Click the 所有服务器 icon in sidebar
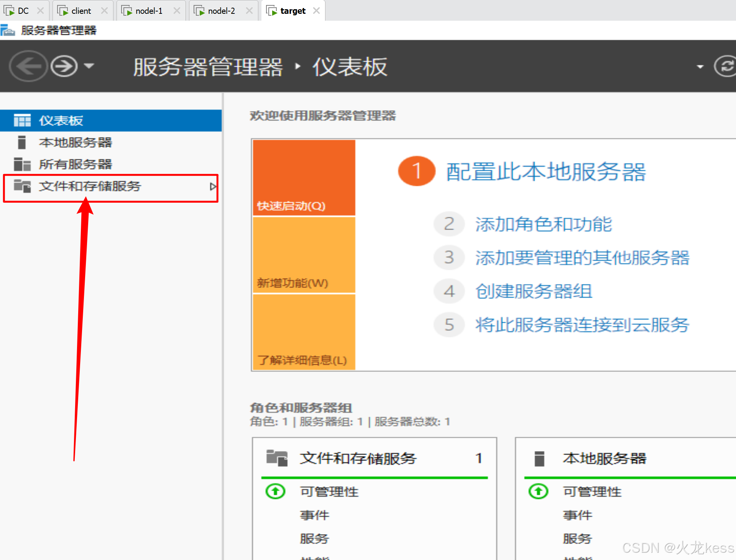Image resolution: width=736 pixels, height=560 pixels. [22, 164]
